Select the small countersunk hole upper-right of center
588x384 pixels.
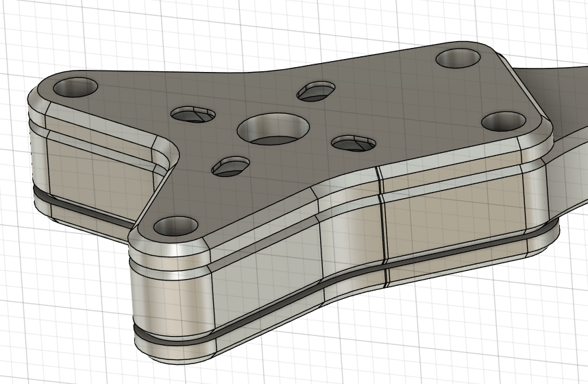pos(317,91)
